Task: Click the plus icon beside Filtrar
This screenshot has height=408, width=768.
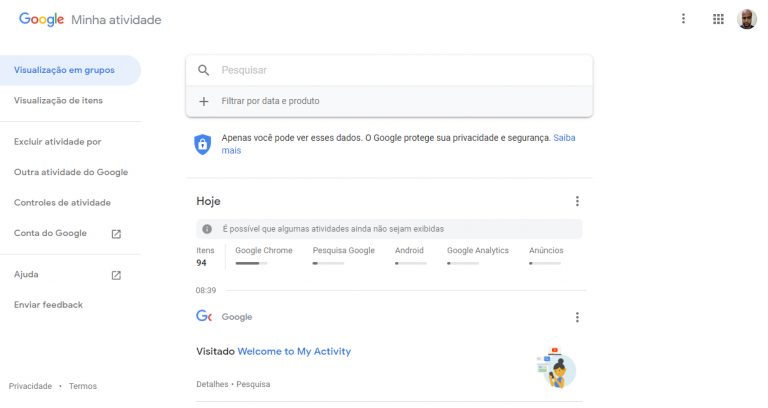Action: (204, 101)
